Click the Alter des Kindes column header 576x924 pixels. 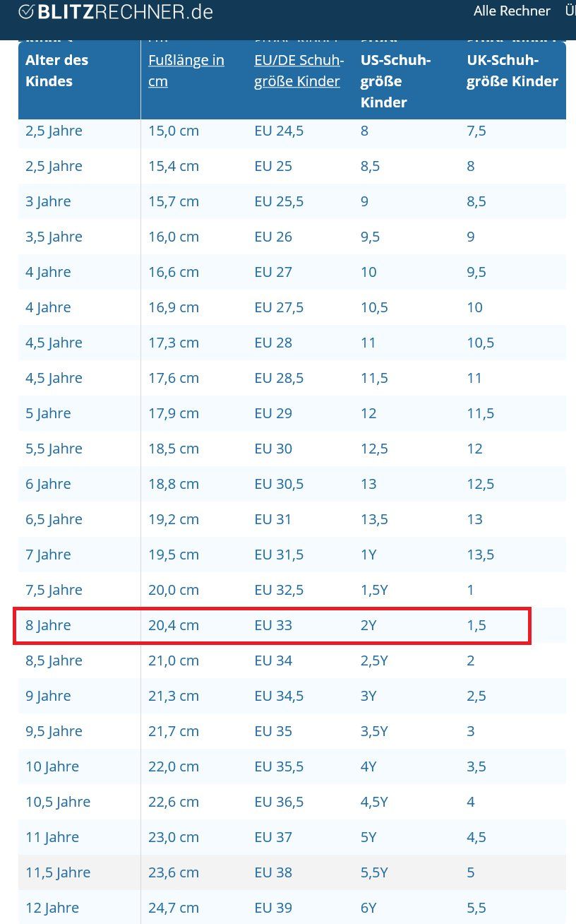tap(57, 71)
